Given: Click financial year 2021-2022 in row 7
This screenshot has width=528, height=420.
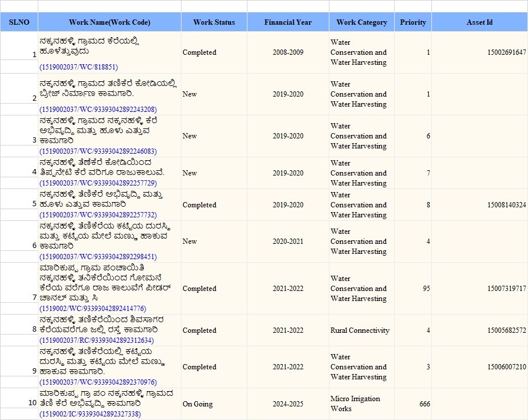Looking at the screenshot, I should (288, 289).
